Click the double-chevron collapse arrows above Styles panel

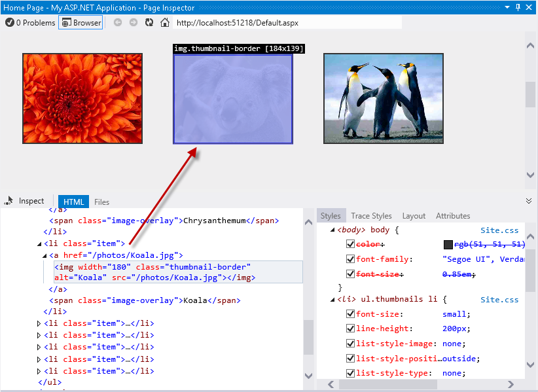pyautogui.click(x=530, y=200)
